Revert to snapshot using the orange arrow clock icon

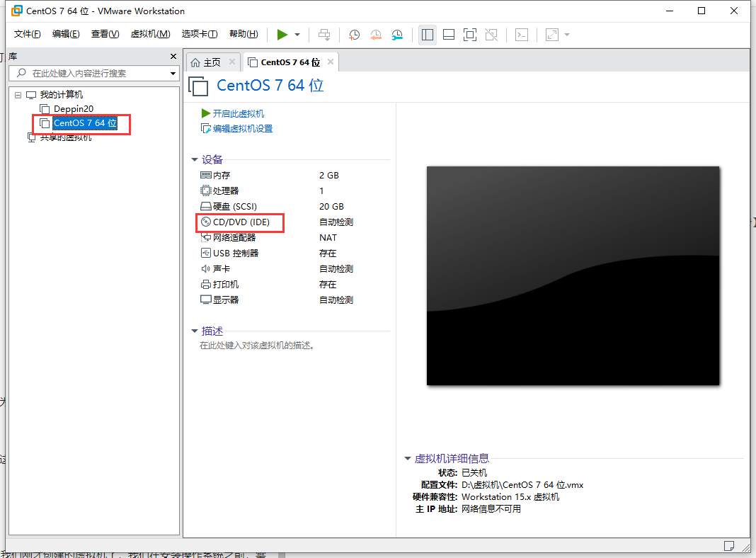click(376, 35)
